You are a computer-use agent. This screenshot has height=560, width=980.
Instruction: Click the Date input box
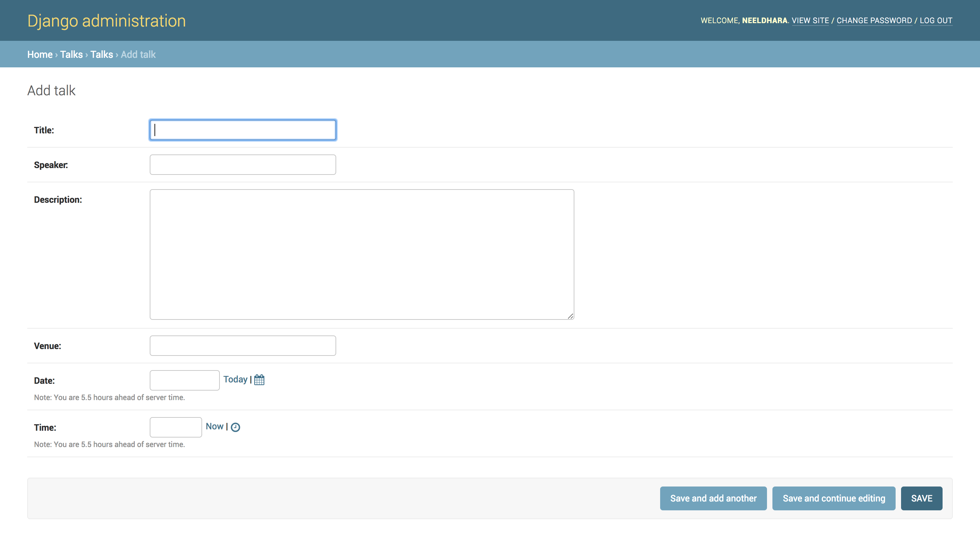(x=185, y=380)
